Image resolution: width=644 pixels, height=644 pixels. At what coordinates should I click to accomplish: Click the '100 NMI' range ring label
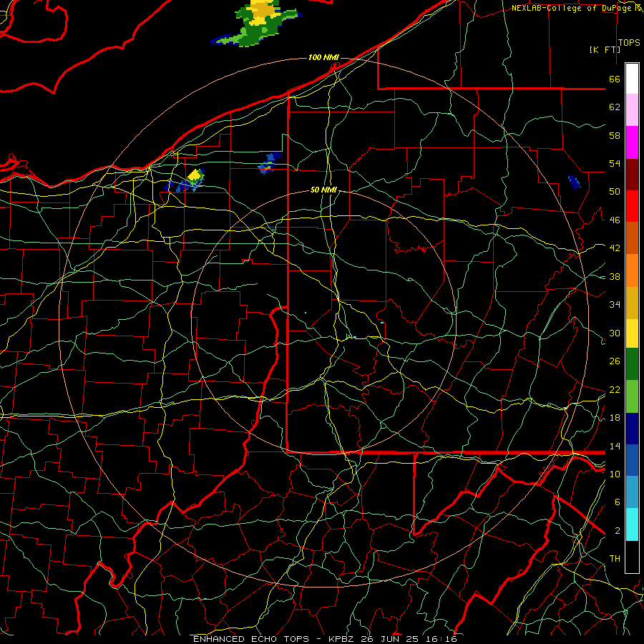point(323,57)
